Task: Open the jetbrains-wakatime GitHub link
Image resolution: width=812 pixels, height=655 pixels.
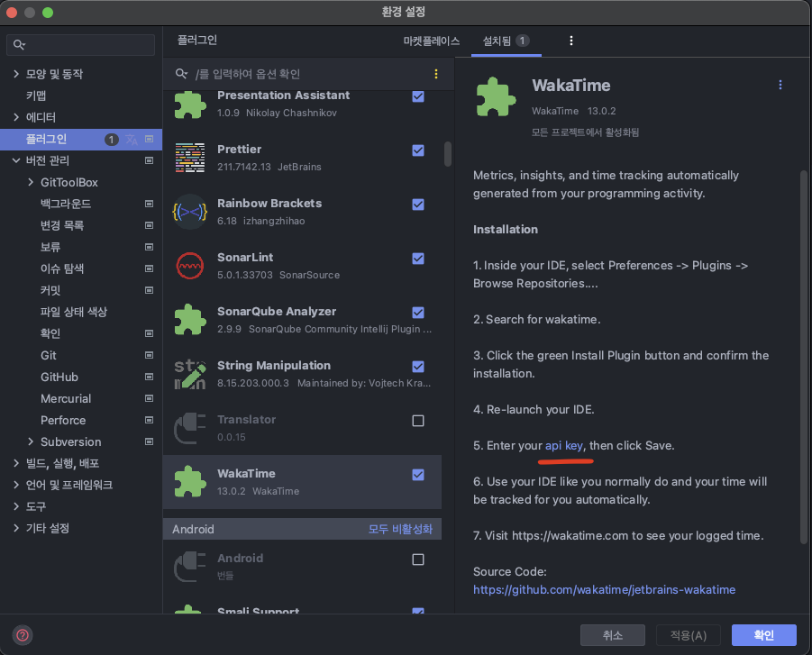Action: pyautogui.click(x=604, y=590)
